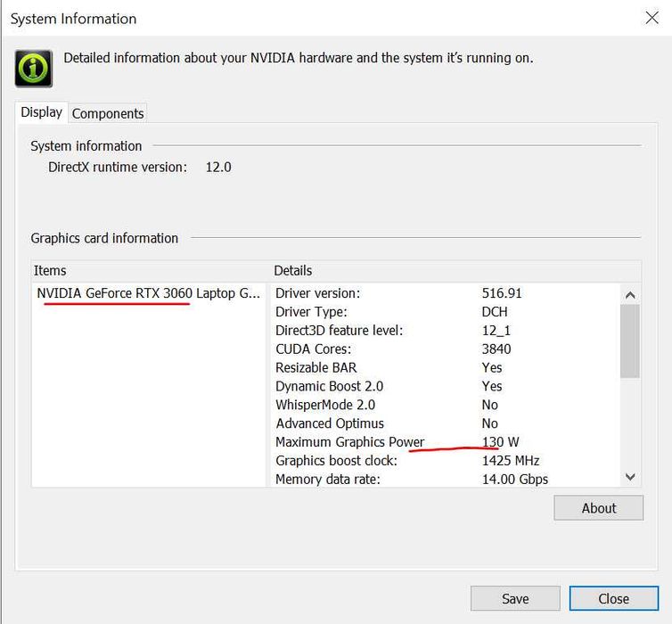Click the DirectX runtime version value 12.0
Viewport: 672px width, 624px height.
pyautogui.click(x=218, y=168)
